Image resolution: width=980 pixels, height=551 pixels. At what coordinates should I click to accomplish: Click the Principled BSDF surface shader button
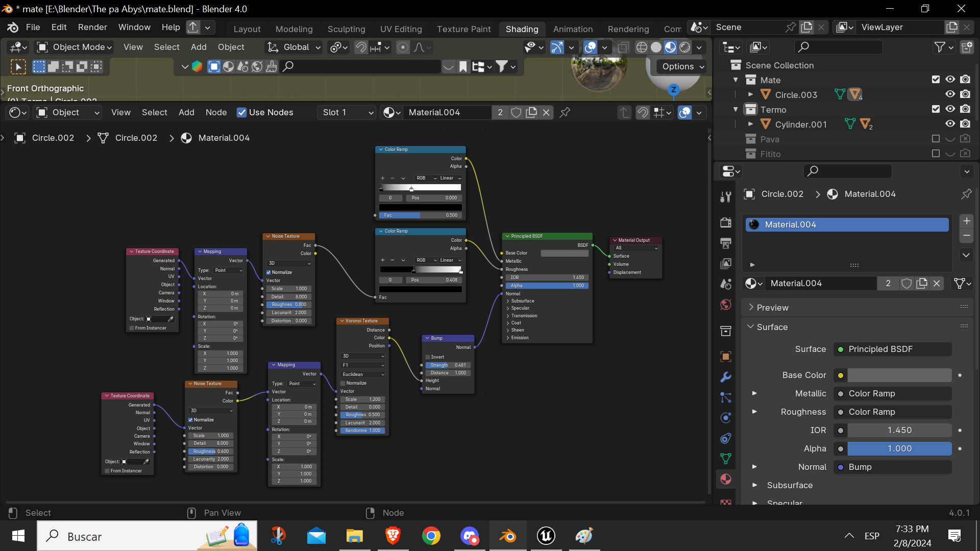[892, 349]
